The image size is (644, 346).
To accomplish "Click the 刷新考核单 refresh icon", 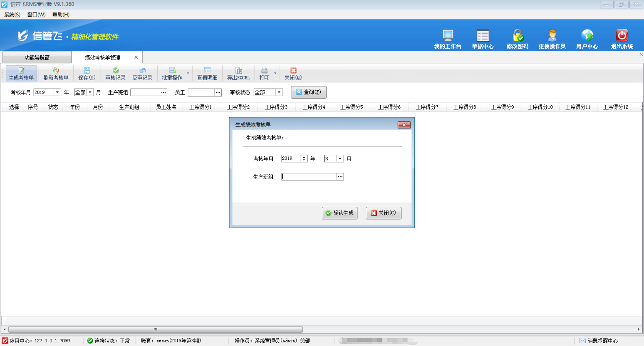I will coord(56,70).
